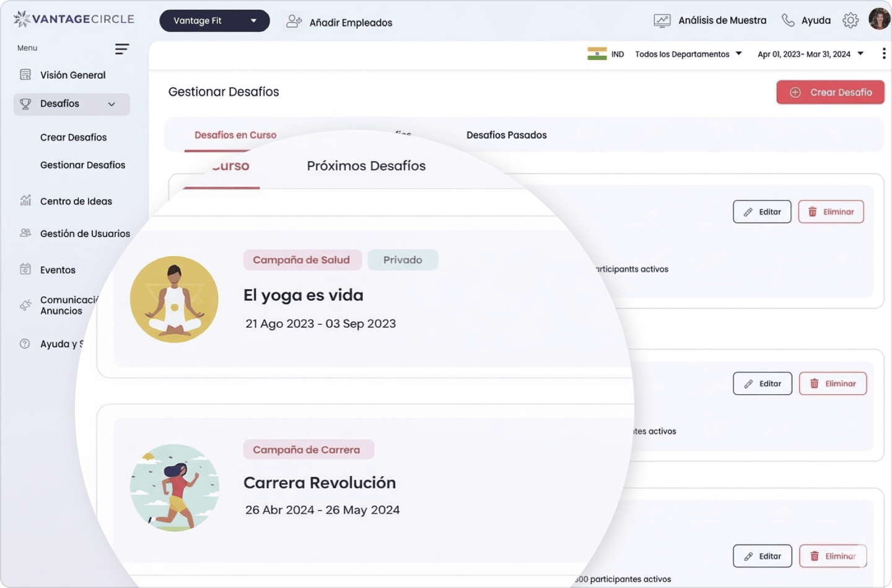
Task: Click the 21 Ago 2023 - 03 Sep 2023 dates
Action: pos(320,324)
